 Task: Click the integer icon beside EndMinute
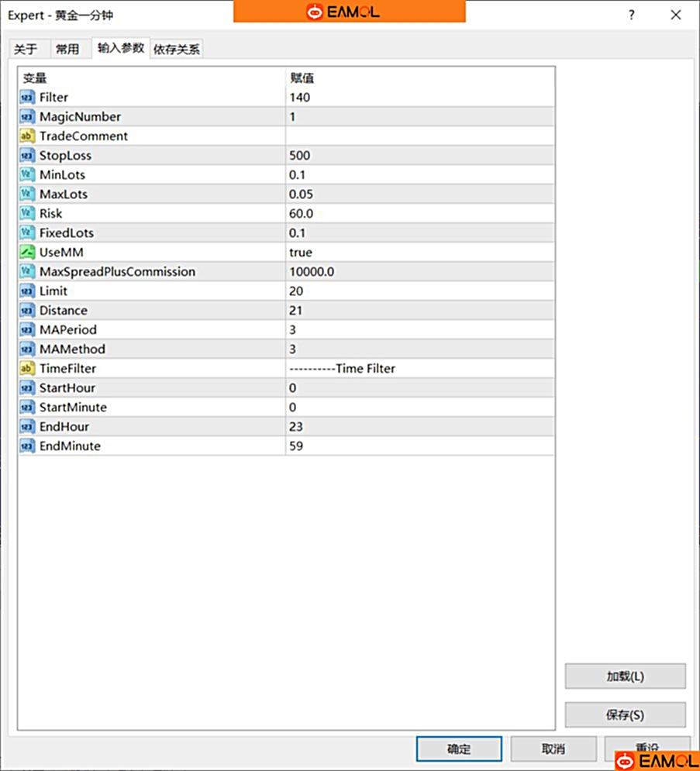[27, 446]
